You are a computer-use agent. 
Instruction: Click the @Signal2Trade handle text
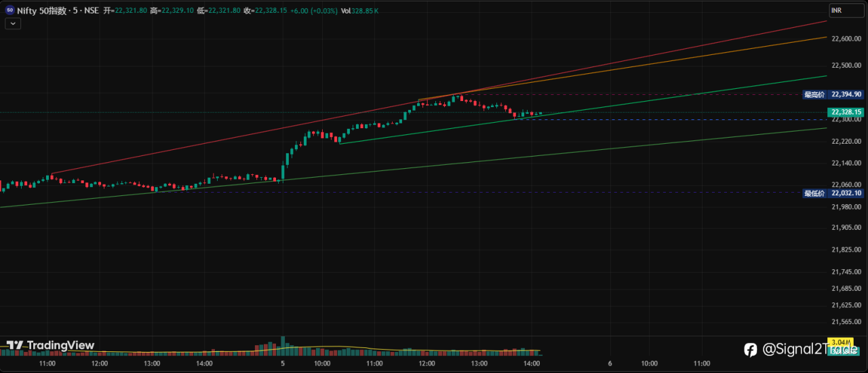pos(808,350)
